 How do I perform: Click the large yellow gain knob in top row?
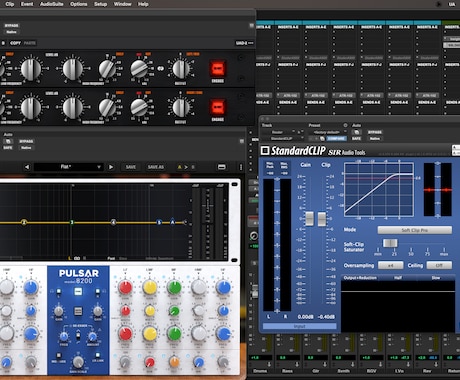[x=150, y=287]
